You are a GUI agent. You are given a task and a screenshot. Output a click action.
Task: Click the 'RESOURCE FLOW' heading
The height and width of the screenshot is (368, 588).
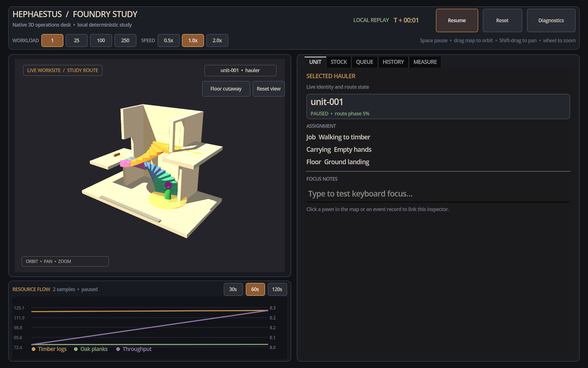click(x=31, y=289)
